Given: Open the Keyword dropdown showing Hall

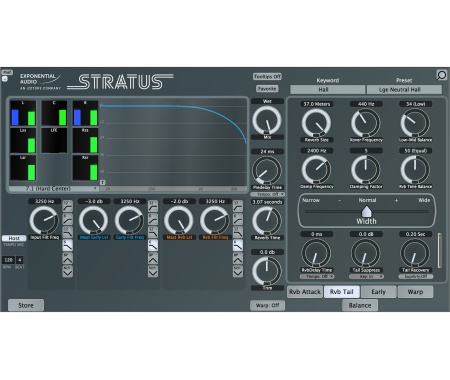Looking at the screenshot, I should point(328,90).
